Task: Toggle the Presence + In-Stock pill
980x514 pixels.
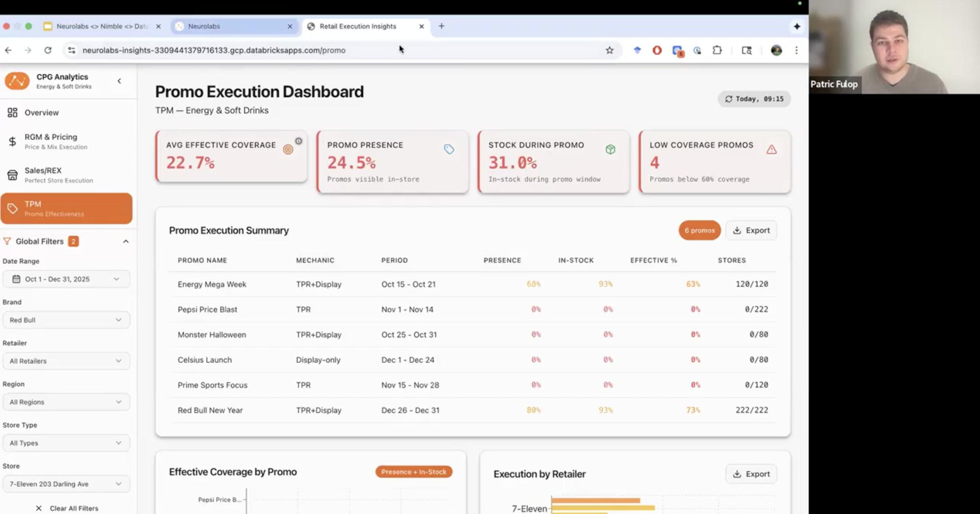Action: click(414, 472)
